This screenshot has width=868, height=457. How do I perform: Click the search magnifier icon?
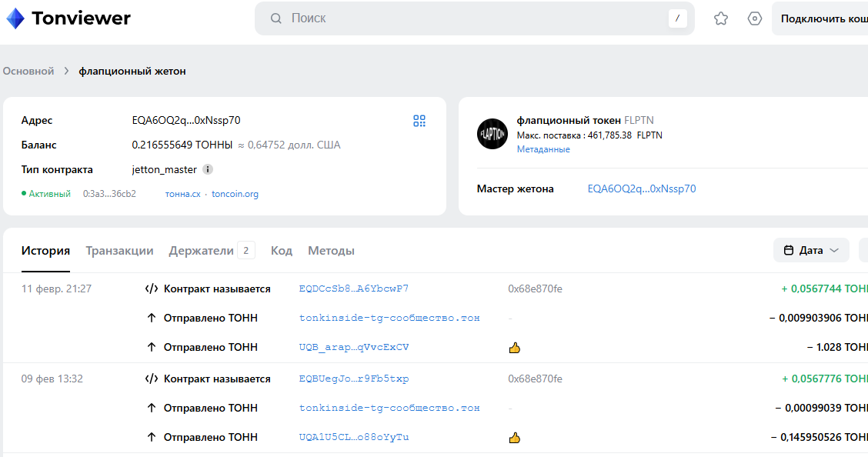click(275, 18)
